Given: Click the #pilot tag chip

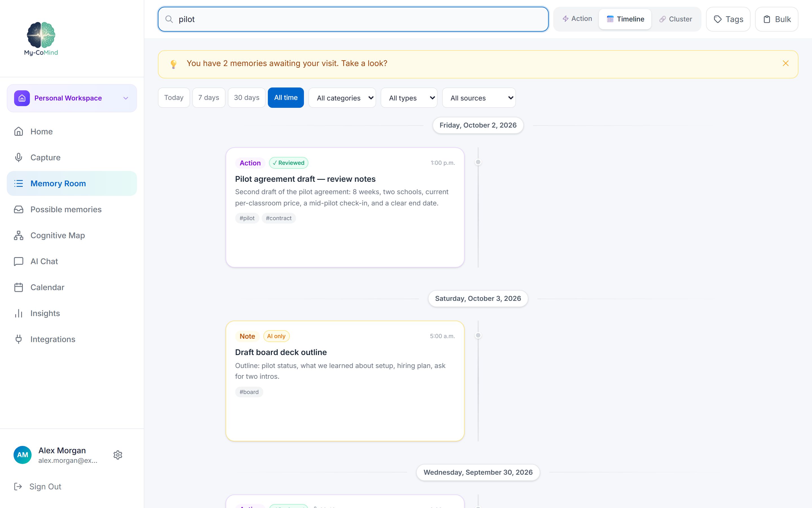Looking at the screenshot, I should coord(247,218).
